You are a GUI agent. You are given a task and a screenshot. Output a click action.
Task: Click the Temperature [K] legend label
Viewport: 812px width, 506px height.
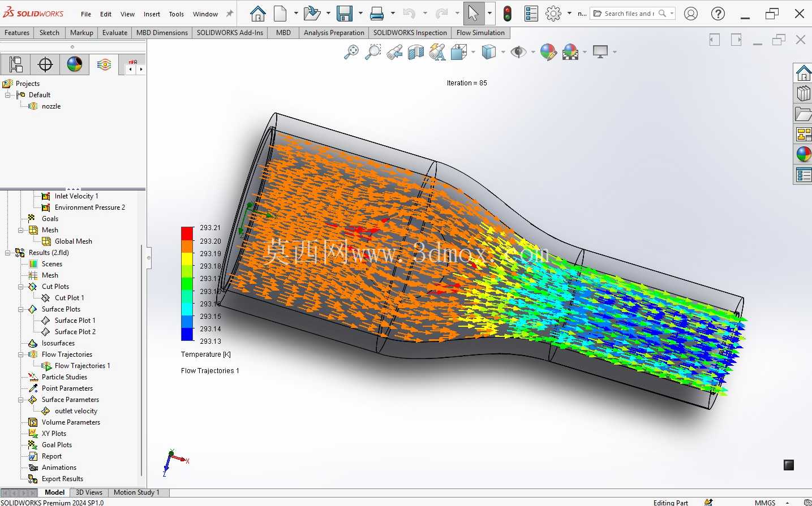point(206,354)
